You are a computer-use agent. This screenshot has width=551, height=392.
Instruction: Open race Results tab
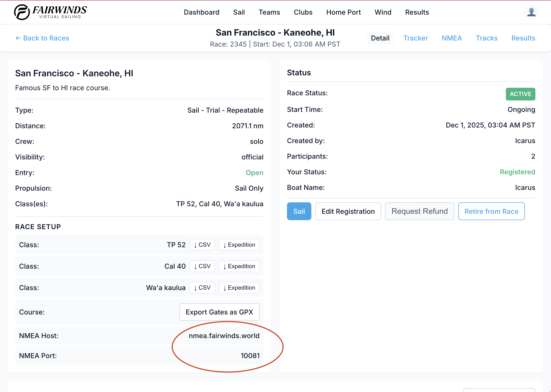point(523,38)
